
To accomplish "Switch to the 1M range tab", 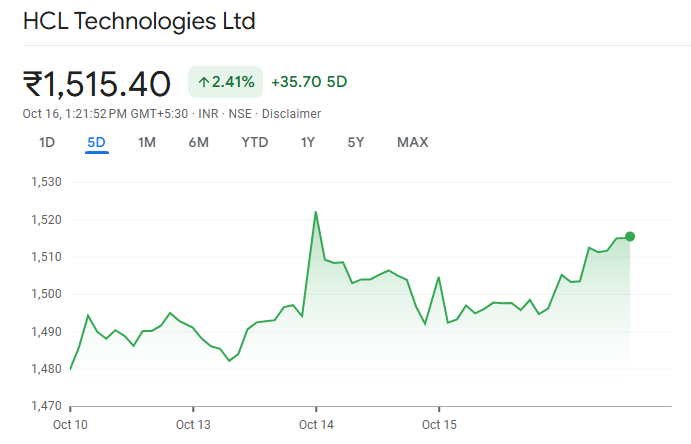I will pos(147,142).
